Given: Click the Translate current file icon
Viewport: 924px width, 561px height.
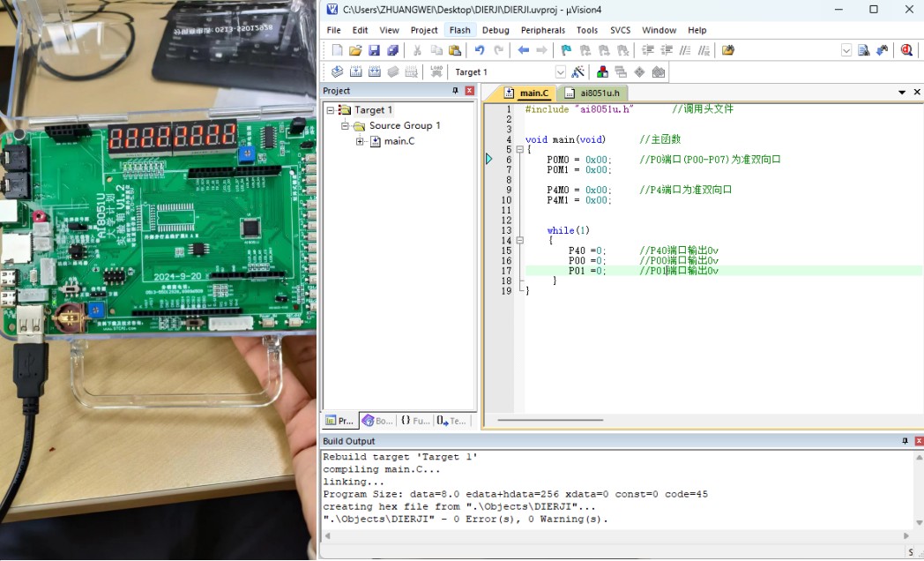Looking at the screenshot, I should click(337, 72).
